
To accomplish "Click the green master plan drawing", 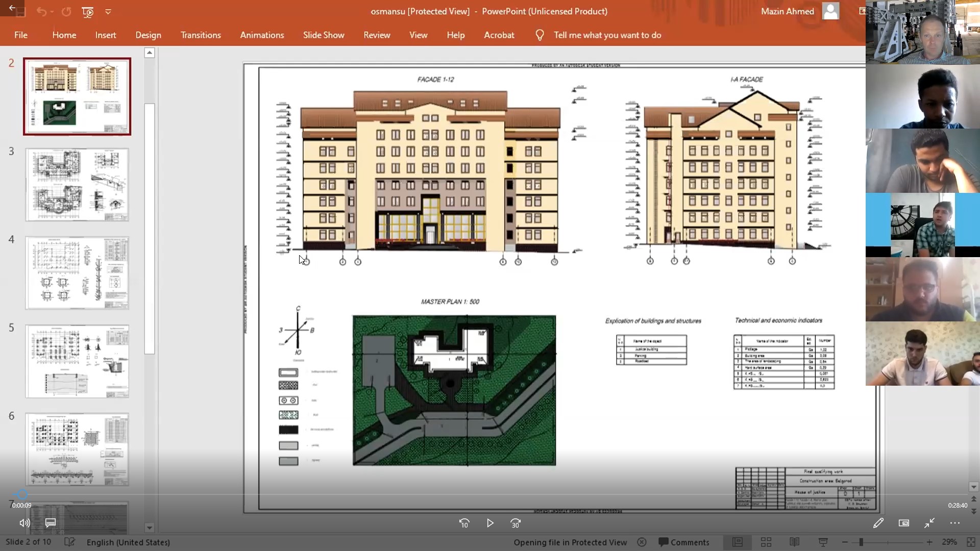I will [x=454, y=390].
